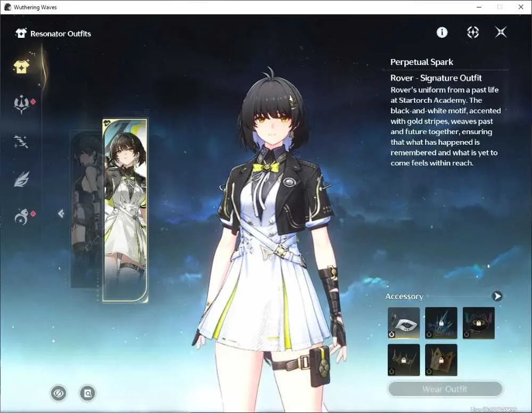Click the Rover - Signature Outfit subtitle
532x413 pixels.
pos(436,78)
